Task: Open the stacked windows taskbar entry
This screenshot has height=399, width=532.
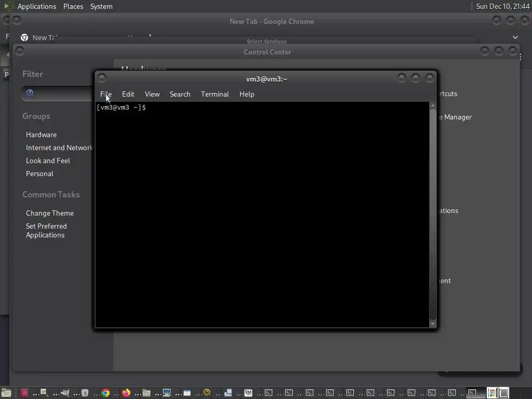Action: pyautogui.click(x=228, y=393)
